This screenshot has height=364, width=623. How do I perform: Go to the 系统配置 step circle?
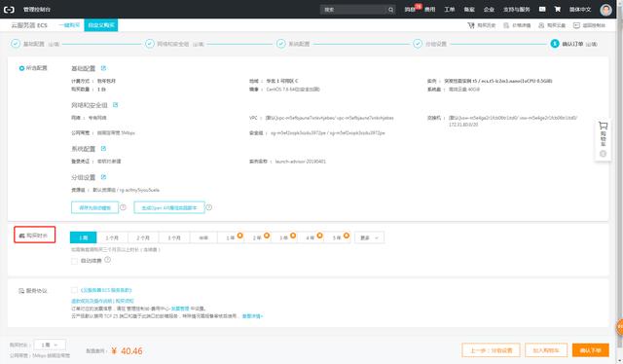tap(281, 44)
